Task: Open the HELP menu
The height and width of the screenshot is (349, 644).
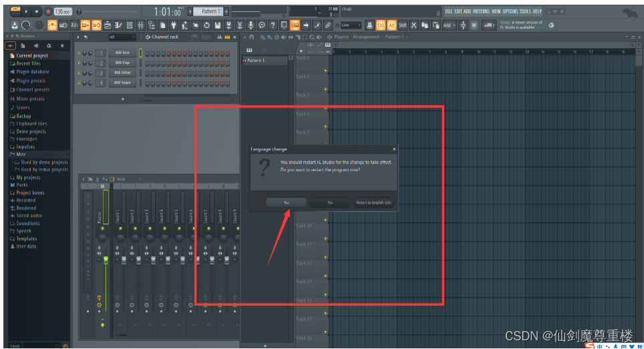Action: click(x=537, y=11)
